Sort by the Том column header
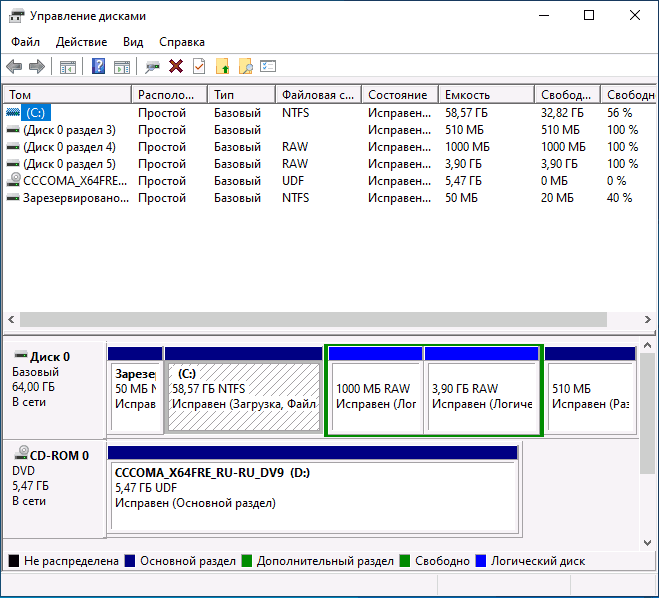Viewport: 659px width, 598px height. point(67,95)
